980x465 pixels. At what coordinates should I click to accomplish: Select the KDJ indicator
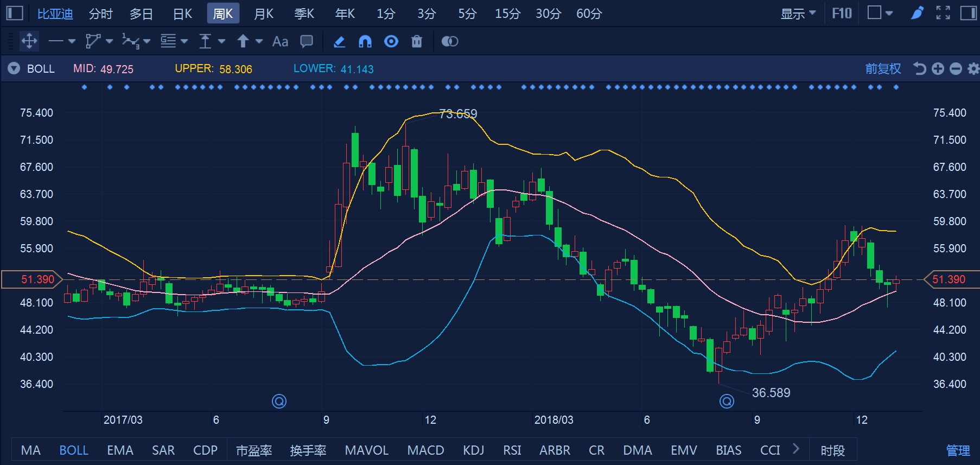point(473,450)
